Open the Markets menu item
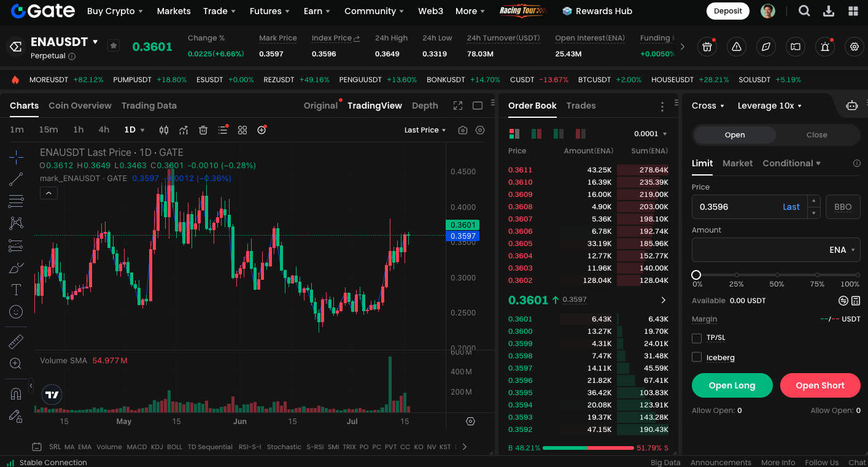Image resolution: width=868 pixels, height=467 pixels. (x=174, y=11)
